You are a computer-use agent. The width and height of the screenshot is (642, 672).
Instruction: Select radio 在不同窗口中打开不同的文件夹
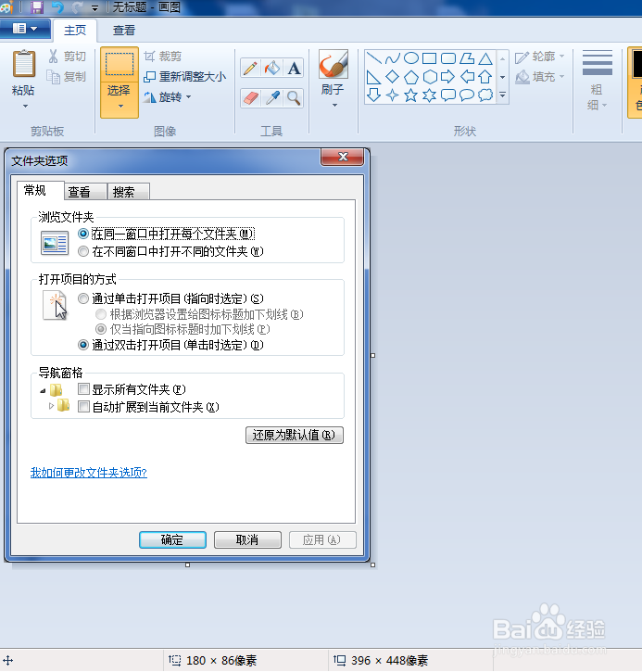click(84, 251)
